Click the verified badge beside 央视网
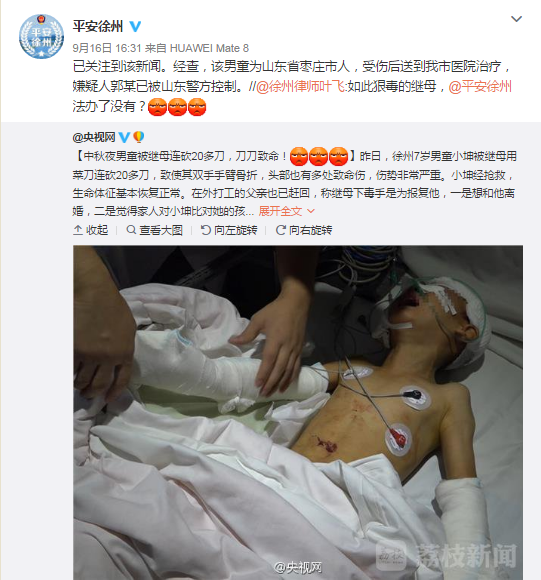Viewport: 541px width, 580px height. click(124, 137)
